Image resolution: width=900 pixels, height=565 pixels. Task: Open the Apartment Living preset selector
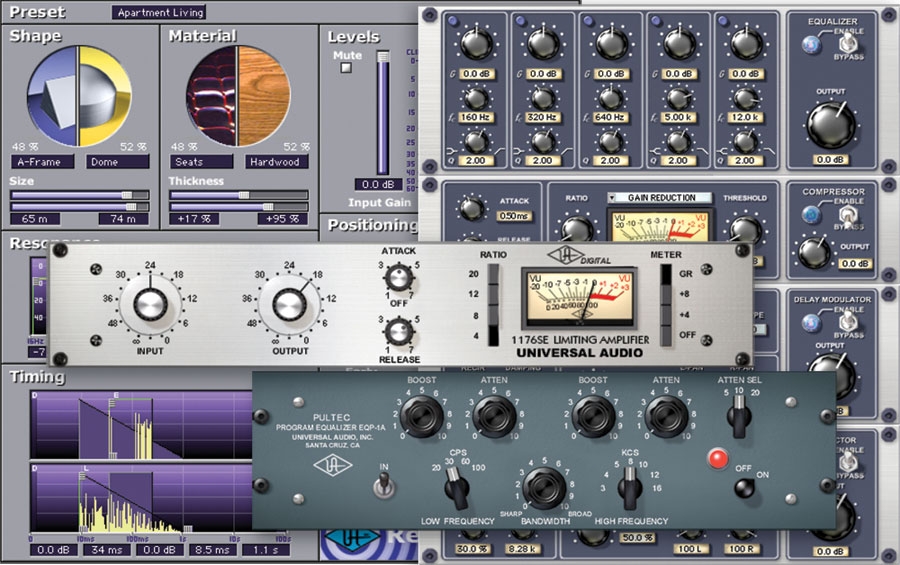point(158,12)
